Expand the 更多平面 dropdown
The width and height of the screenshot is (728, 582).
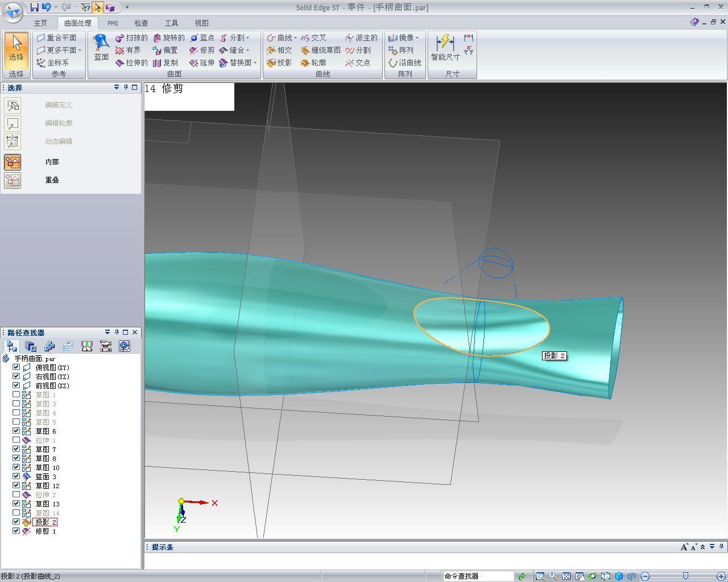pos(80,50)
